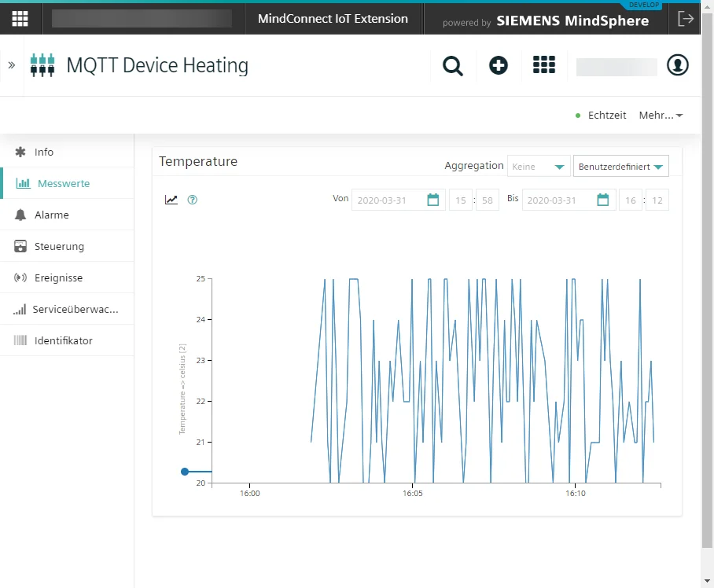Select the Messwerte tab
The height and width of the screenshot is (588, 714).
67,183
